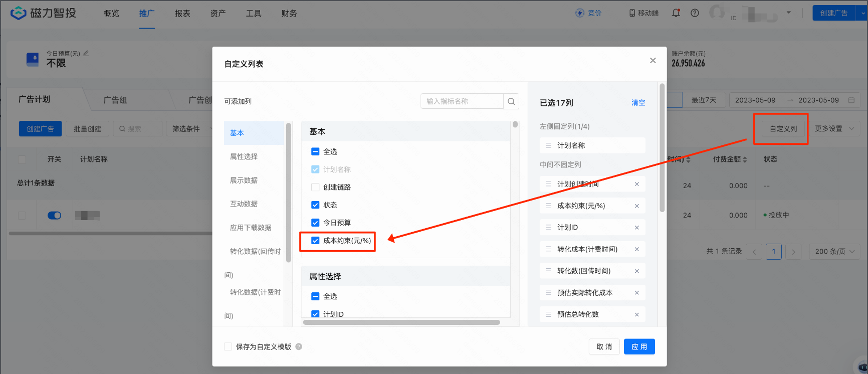Click the next page arrow in pagination

tap(793, 252)
